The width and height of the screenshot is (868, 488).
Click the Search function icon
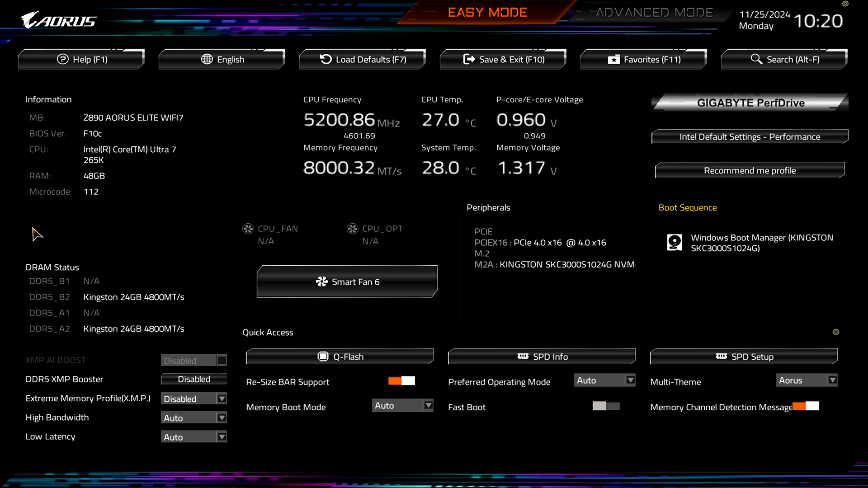(757, 59)
